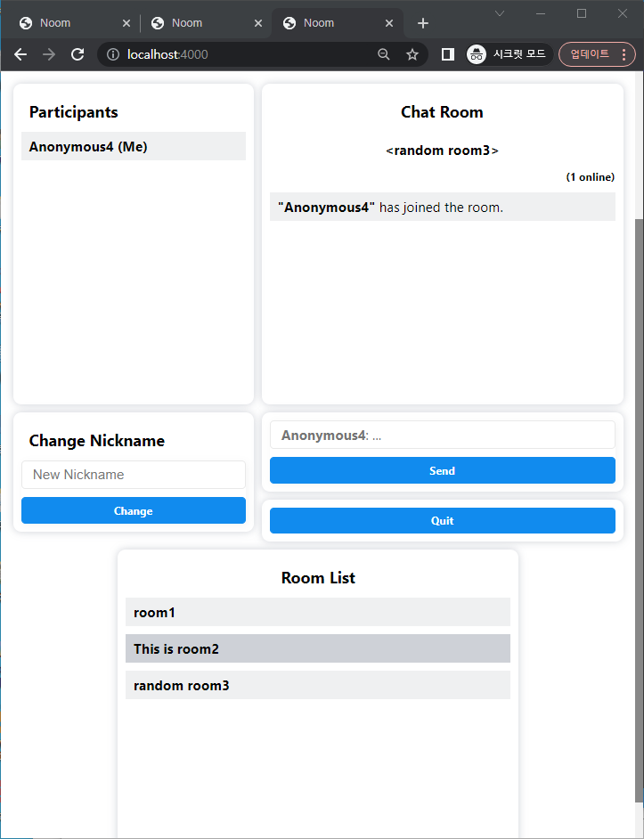The height and width of the screenshot is (839, 644).
Task: Select "This is room2" in Room List
Action: [317, 649]
